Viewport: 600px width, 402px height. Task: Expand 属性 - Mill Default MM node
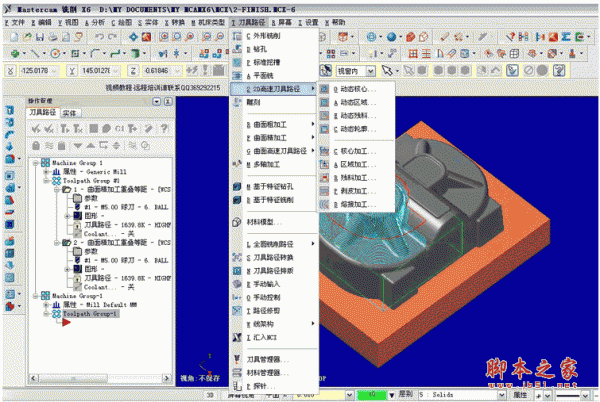point(46,305)
